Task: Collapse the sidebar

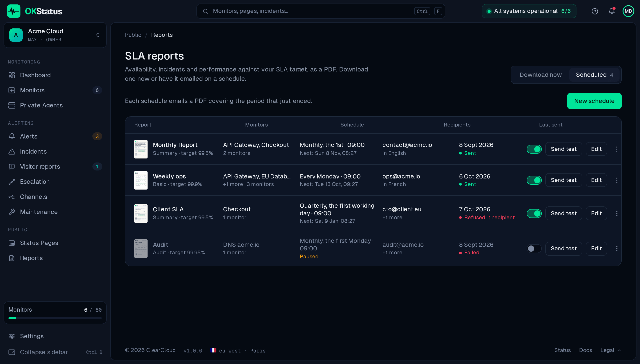Action: (55, 352)
